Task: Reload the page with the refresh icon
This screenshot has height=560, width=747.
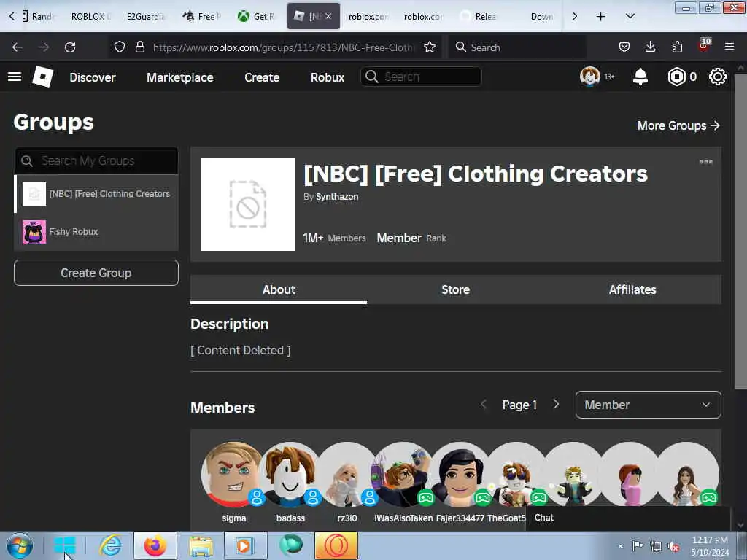Action: (70, 47)
